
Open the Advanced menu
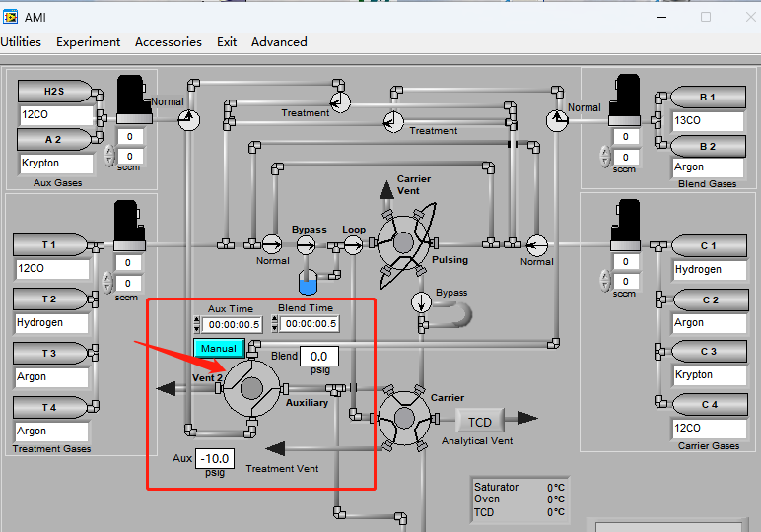[279, 42]
